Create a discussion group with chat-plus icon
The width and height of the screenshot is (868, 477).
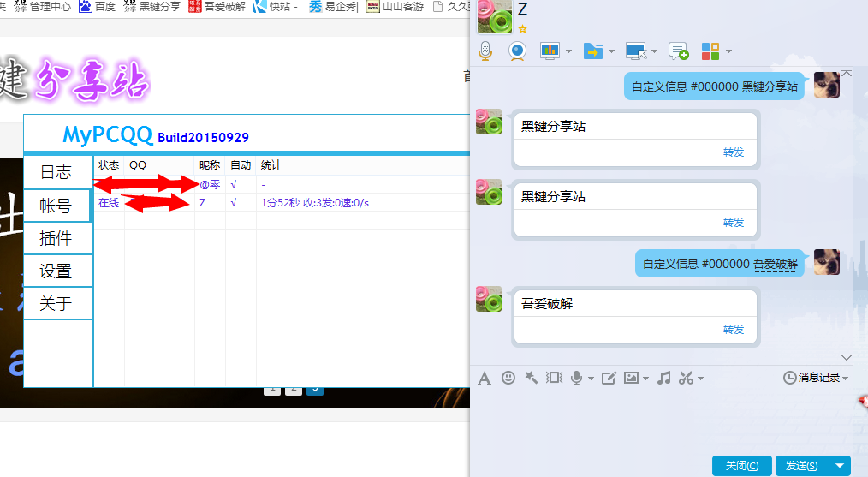(x=678, y=51)
